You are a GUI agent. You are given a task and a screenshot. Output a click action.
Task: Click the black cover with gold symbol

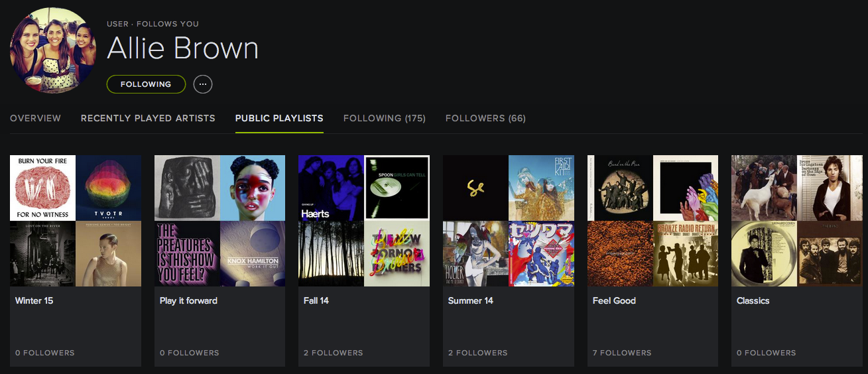coord(475,188)
